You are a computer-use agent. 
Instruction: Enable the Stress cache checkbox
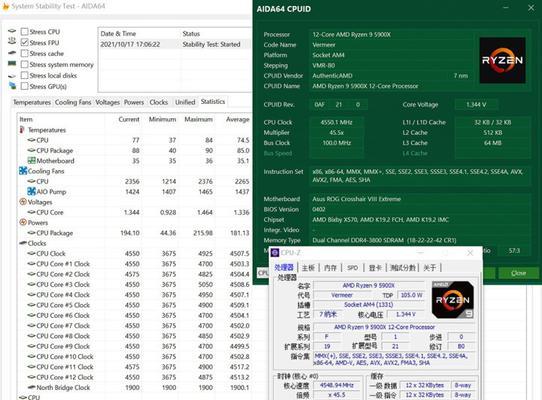click(24, 53)
